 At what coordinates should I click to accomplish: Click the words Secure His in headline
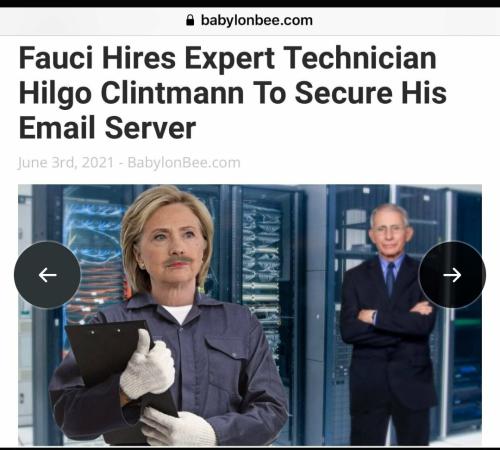coord(371,93)
